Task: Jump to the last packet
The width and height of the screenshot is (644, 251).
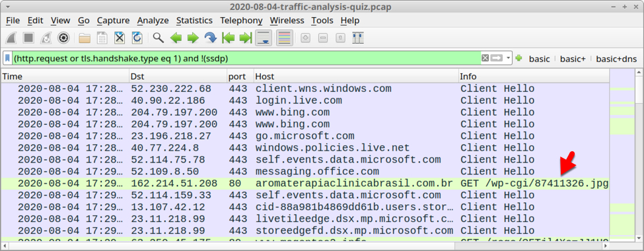Action: click(245, 38)
